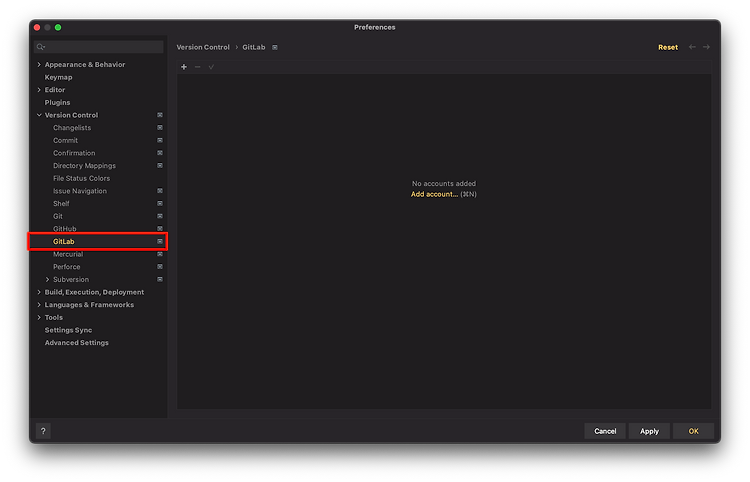Click the question mark help button
Viewport: 750px width, 482px height.
(x=43, y=431)
